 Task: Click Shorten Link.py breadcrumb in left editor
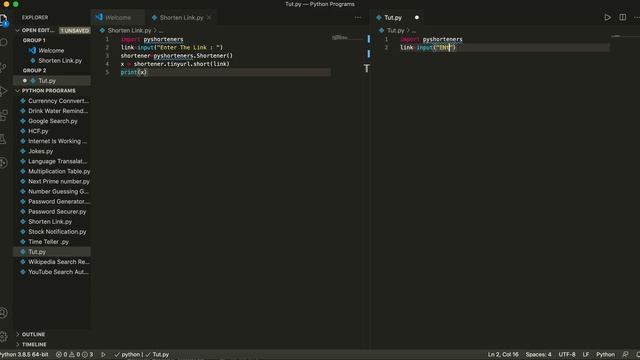click(x=129, y=31)
